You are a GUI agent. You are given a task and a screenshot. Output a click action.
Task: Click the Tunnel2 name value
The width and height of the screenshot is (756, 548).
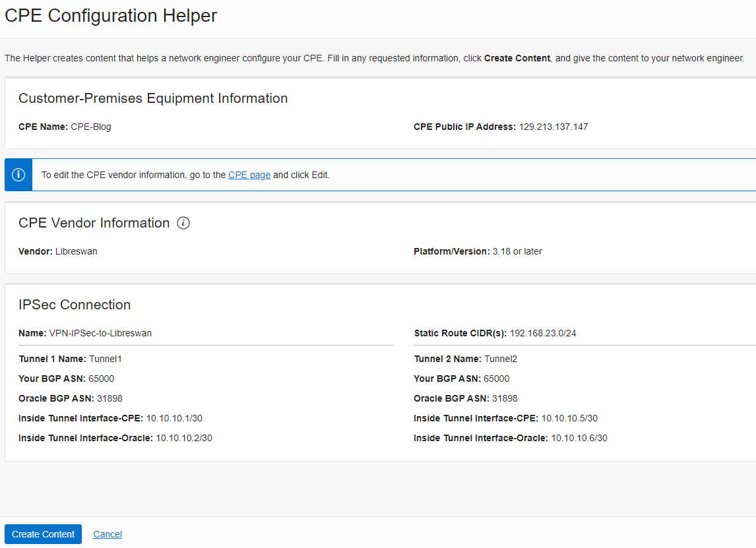point(501,359)
